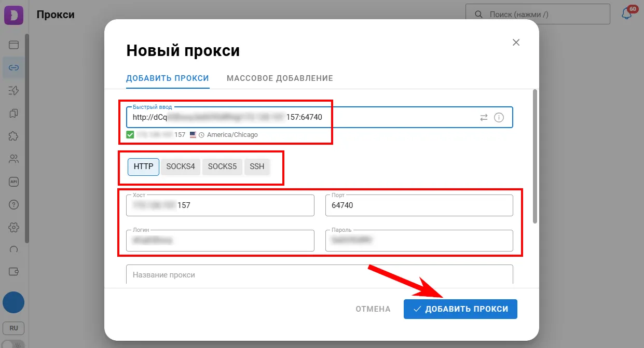Select the ДОБАВИТЬ ПРОКСИ tab
The width and height of the screenshot is (644, 348).
click(x=167, y=78)
